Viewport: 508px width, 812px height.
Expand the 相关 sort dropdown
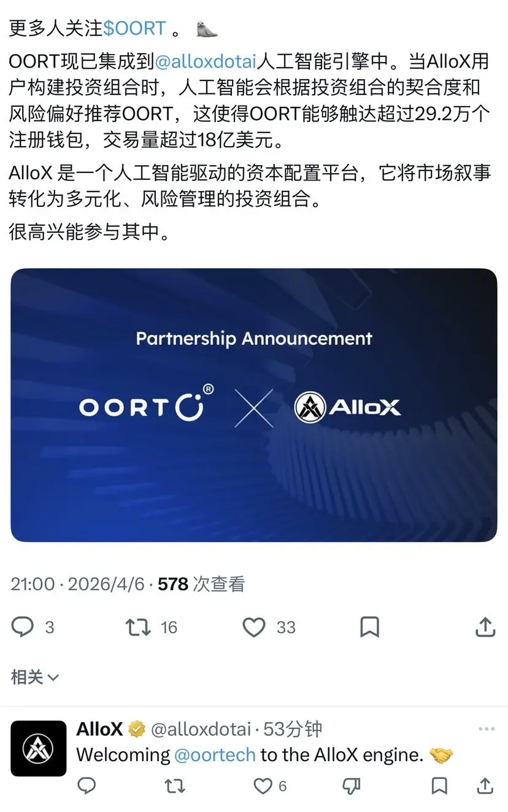[x=35, y=678]
